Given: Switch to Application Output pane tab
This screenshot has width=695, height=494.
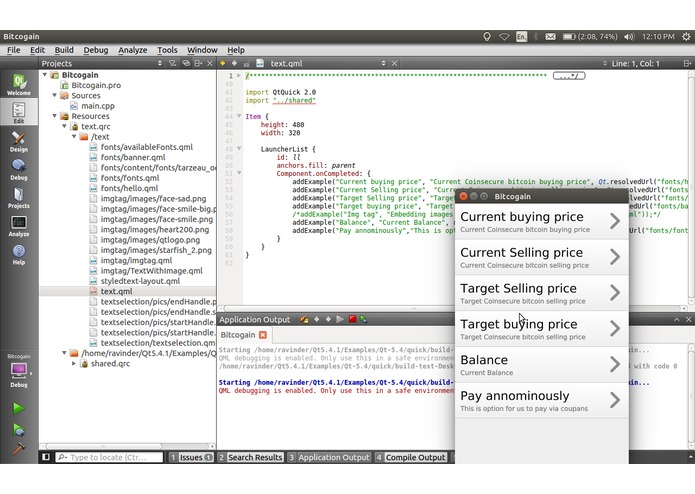Looking at the screenshot, I should coord(329,457).
